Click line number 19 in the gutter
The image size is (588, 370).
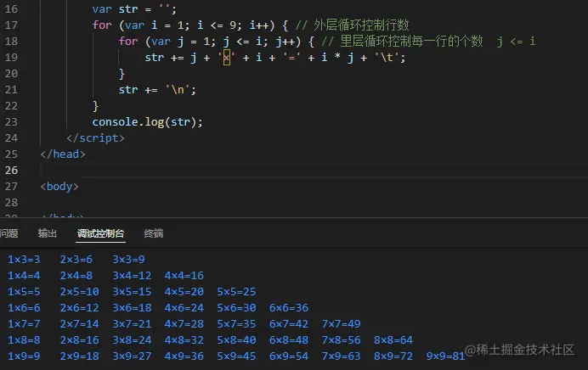[x=11, y=58]
